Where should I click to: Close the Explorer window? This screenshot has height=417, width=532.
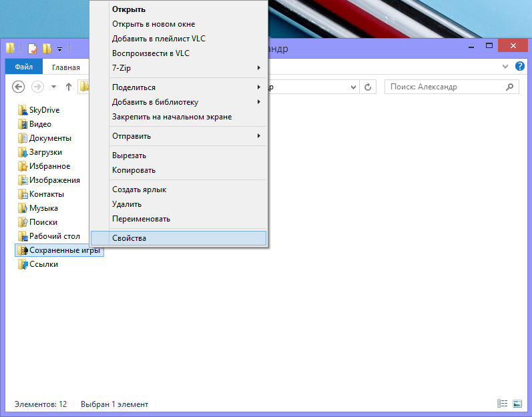[x=513, y=46]
